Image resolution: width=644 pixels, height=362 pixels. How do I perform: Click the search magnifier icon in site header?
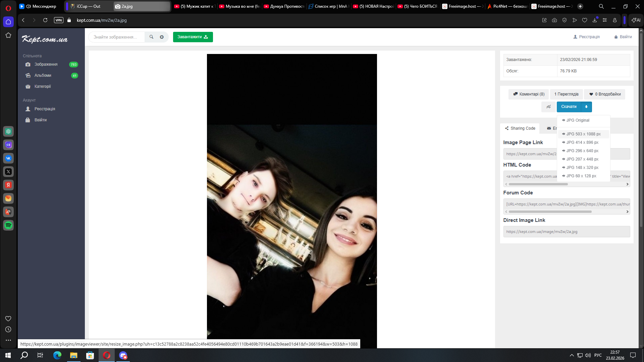coord(151,37)
